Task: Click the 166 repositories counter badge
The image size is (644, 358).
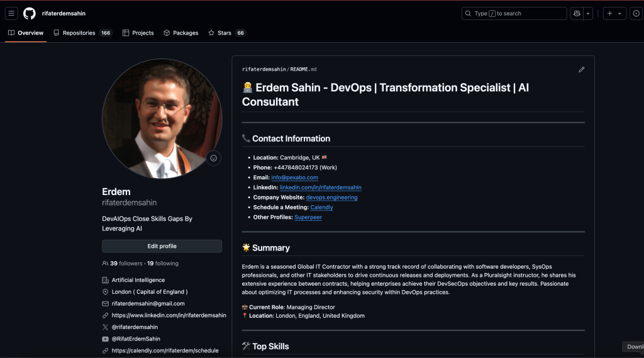Action: click(x=106, y=33)
